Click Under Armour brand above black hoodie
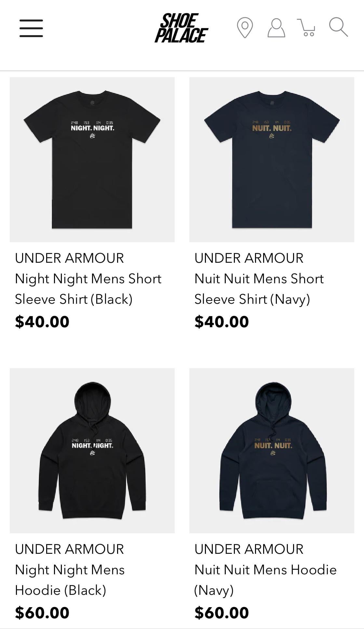The width and height of the screenshot is (364, 629). point(69,549)
